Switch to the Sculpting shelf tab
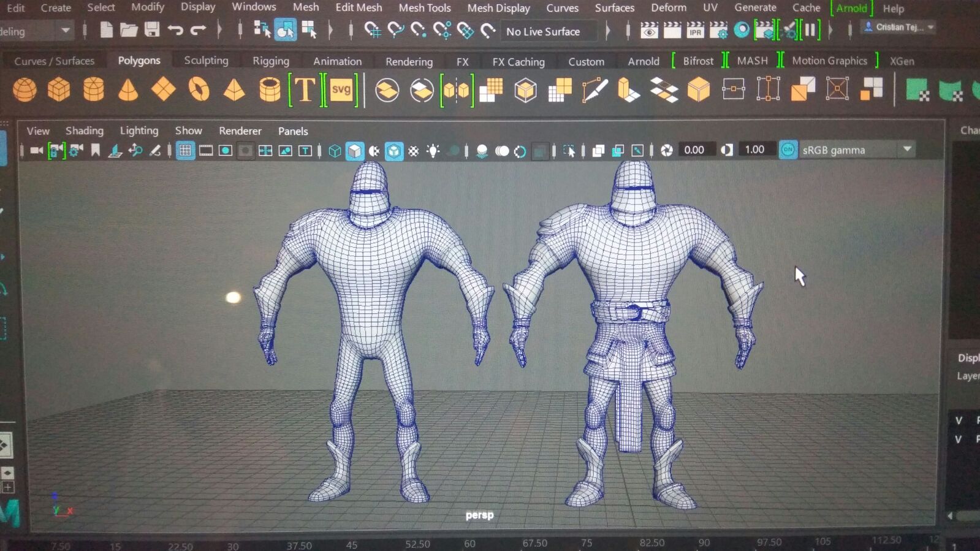This screenshot has height=551, width=980. [206, 60]
